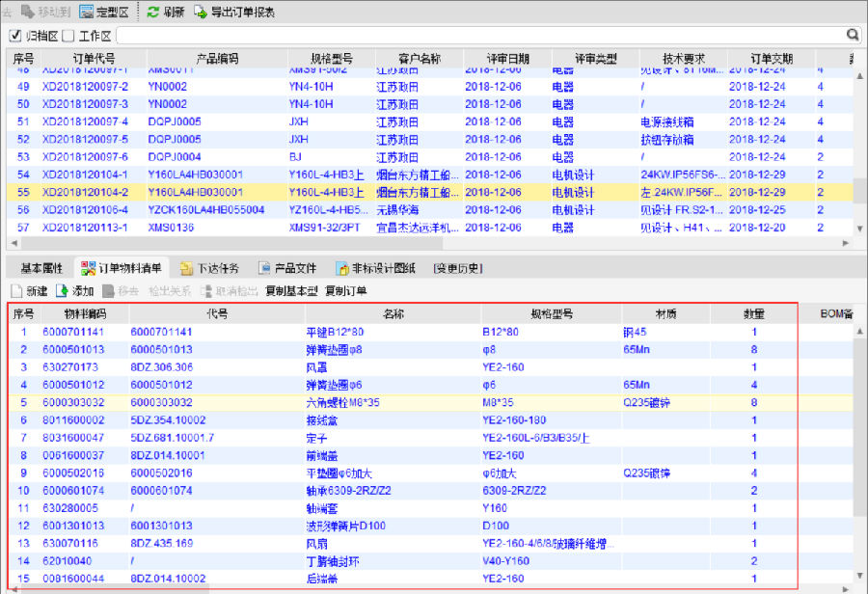This screenshot has height=594, width=868.
Task: Click the green 刷新 refresh icon
Action: (x=153, y=13)
